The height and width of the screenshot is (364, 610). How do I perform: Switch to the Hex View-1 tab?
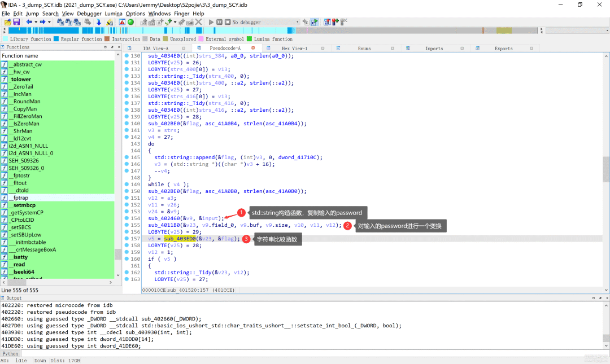tap(294, 49)
